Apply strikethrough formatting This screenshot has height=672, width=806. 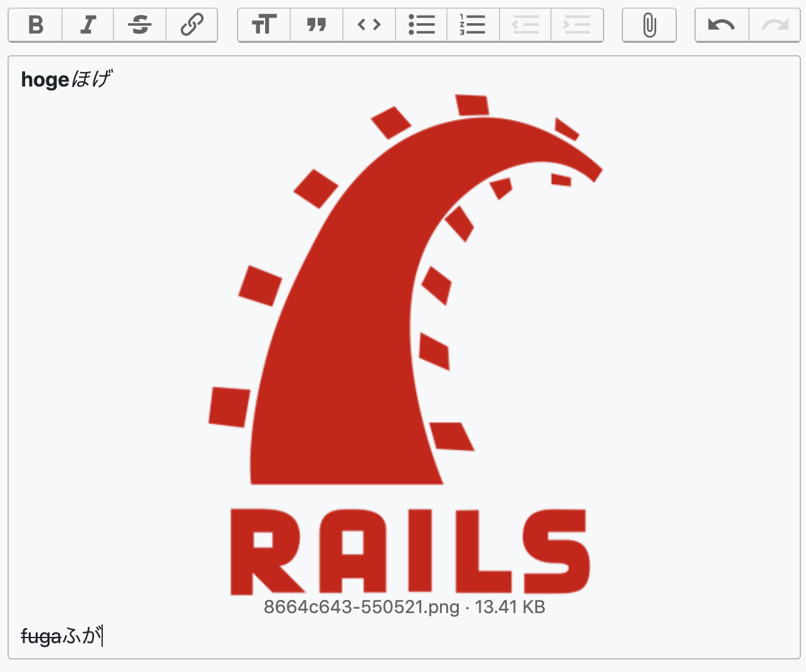(x=140, y=25)
